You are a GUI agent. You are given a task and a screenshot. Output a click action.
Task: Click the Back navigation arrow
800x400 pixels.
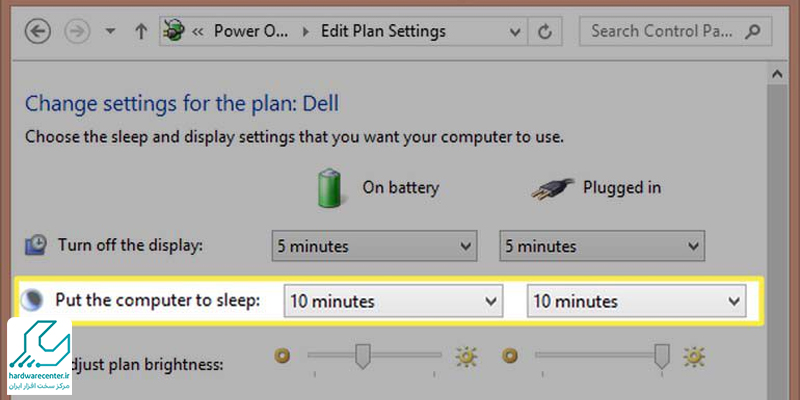[x=38, y=32]
